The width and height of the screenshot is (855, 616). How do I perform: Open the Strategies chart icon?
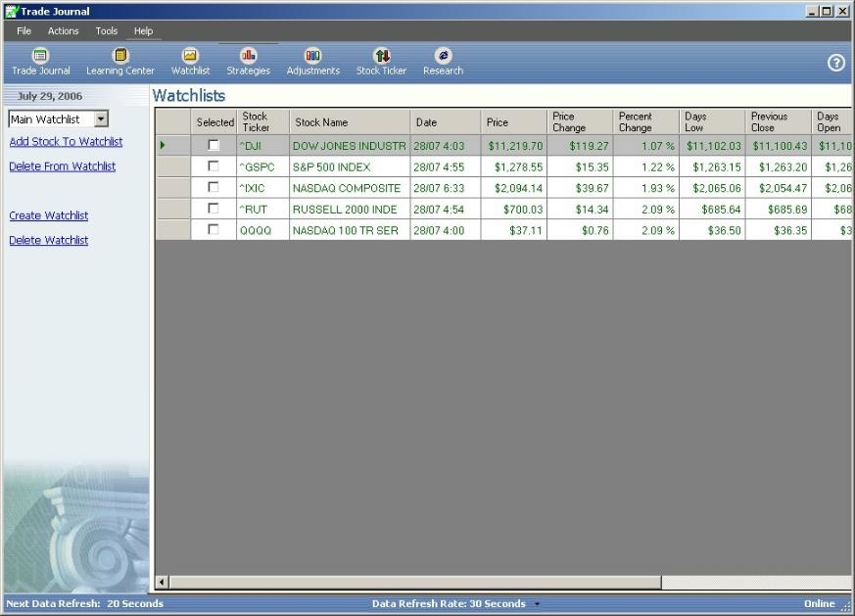coord(248,56)
